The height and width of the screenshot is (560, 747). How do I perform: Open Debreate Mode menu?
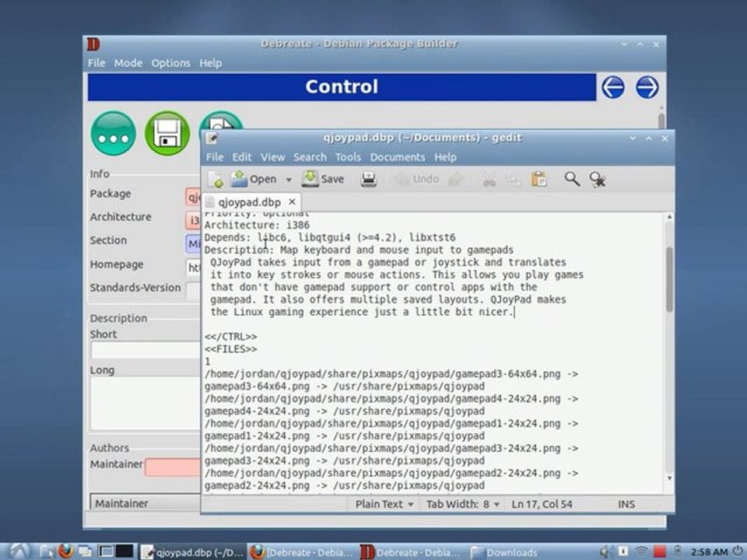click(x=128, y=63)
